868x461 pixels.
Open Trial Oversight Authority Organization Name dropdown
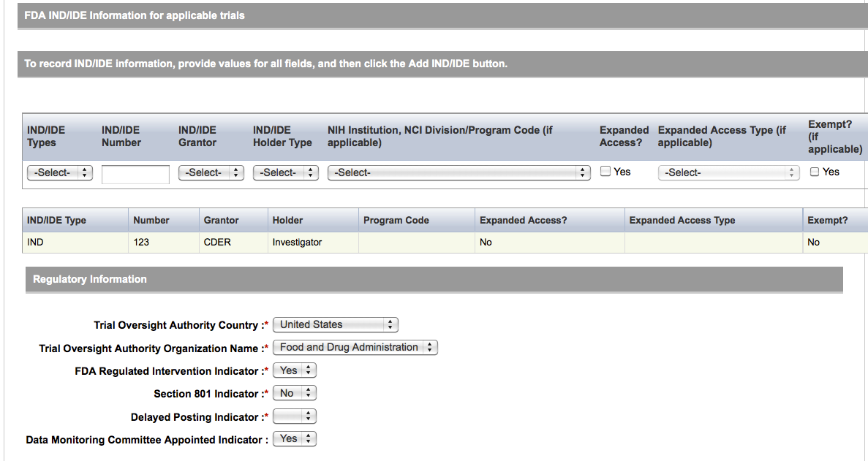pos(355,347)
